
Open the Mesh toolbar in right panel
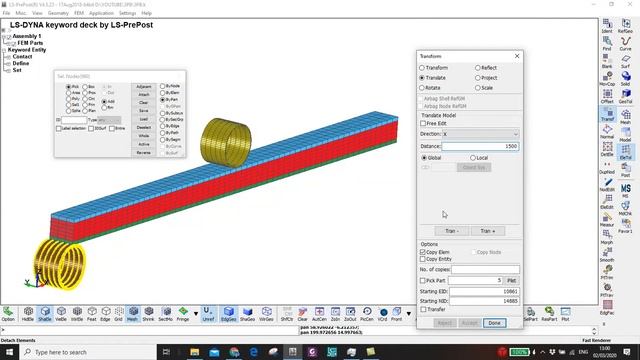pos(625,116)
